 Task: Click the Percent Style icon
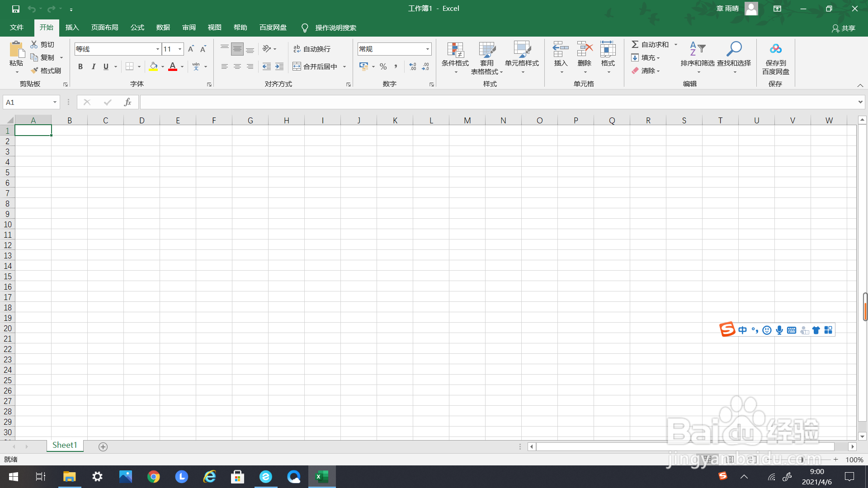tap(383, 66)
